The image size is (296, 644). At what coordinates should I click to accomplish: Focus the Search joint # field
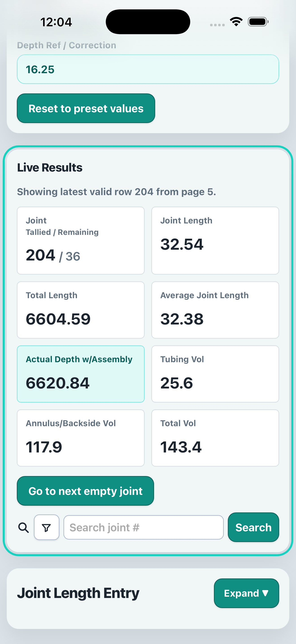coord(144,527)
